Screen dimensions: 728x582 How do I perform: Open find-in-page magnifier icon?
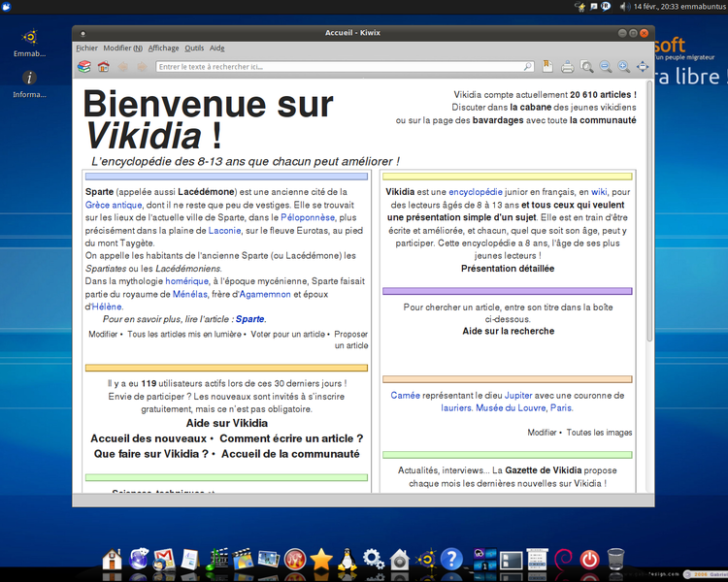[586, 67]
